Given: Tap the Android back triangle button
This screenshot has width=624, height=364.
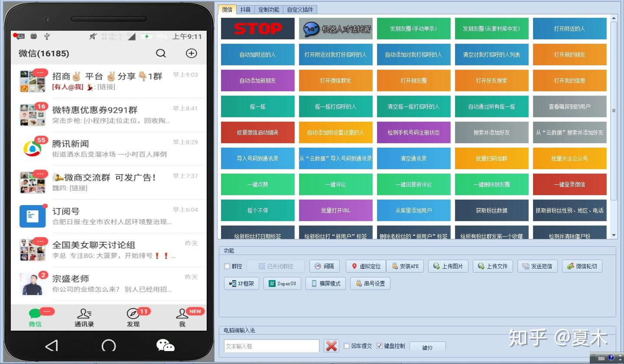Looking at the screenshot, I should click(52, 345).
